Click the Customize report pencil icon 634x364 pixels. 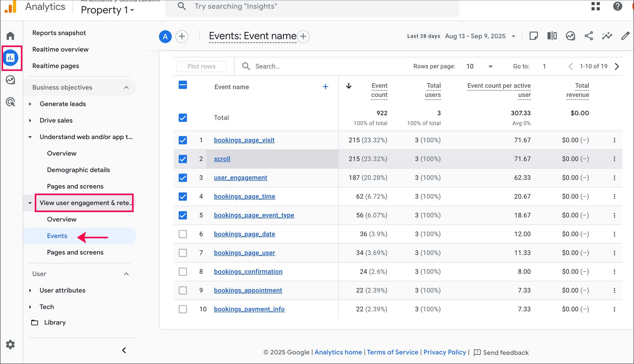[625, 36]
